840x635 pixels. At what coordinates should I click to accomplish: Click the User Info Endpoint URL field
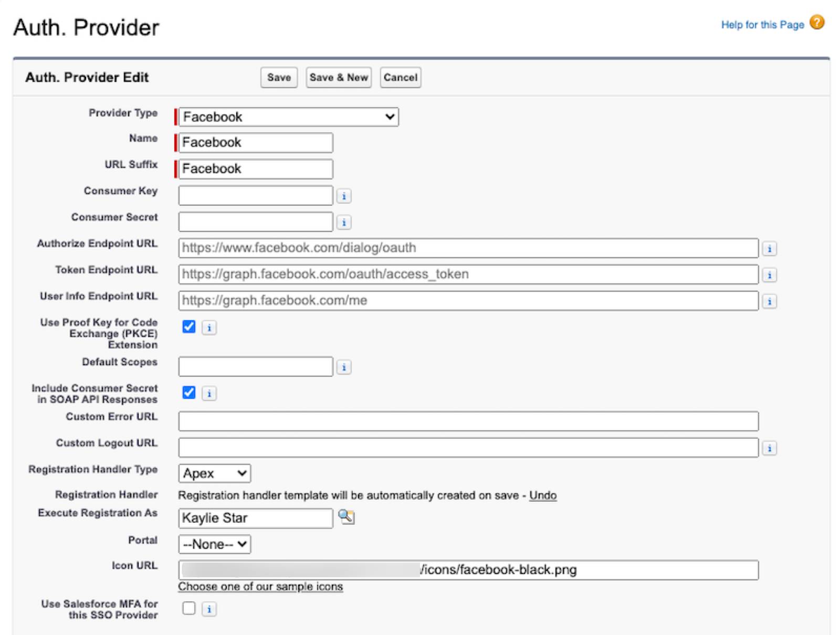468,300
